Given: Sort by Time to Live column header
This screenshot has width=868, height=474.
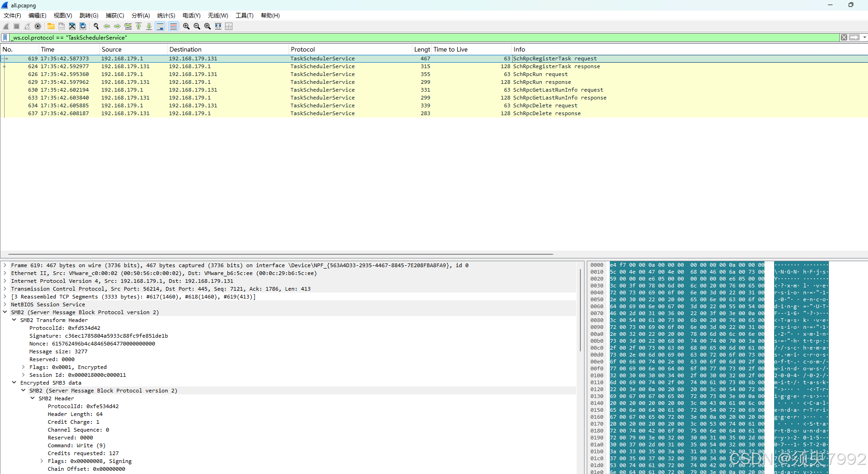Looking at the screenshot, I should pos(472,49).
